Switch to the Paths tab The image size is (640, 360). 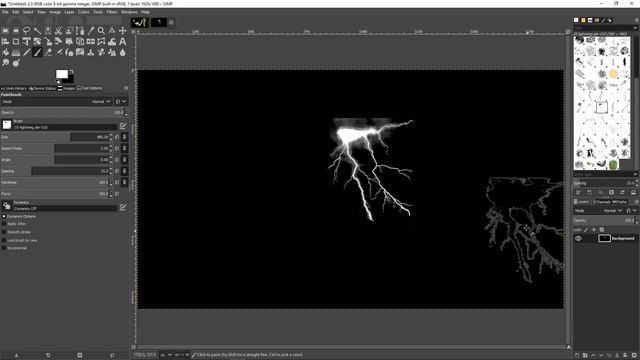(x=620, y=202)
